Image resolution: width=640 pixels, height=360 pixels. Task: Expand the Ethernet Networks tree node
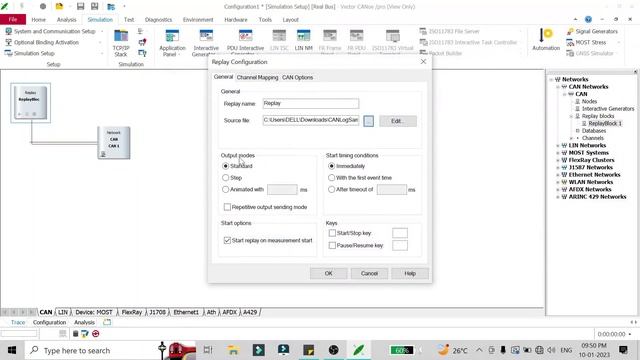pos(558,175)
